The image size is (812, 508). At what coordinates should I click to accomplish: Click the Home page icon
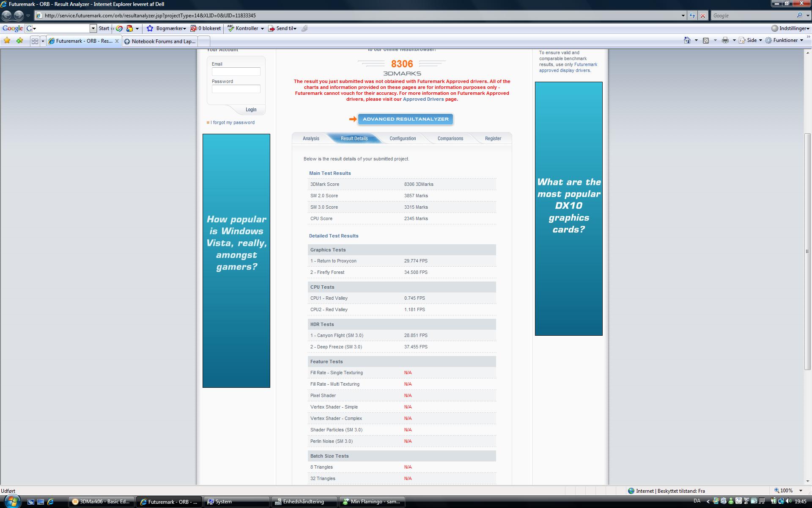tap(687, 40)
